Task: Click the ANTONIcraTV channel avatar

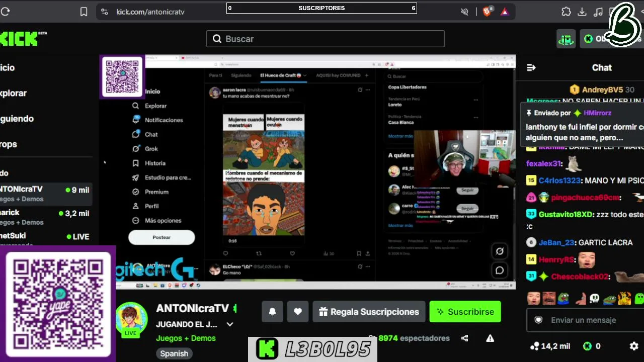Action: (131, 319)
